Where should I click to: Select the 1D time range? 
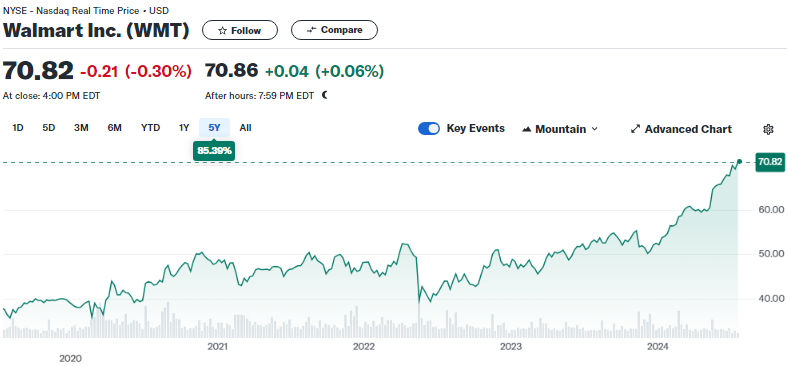(18, 128)
